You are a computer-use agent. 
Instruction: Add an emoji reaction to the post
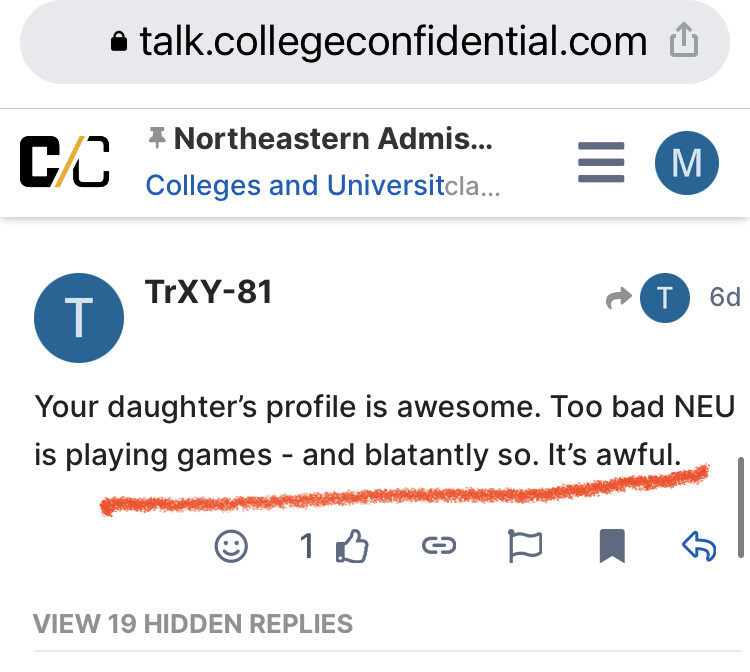point(231,546)
